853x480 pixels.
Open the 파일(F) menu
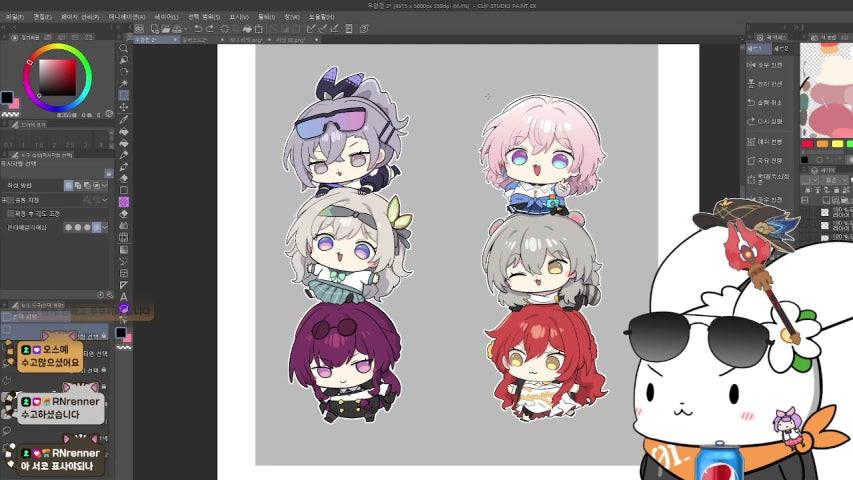[x=14, y=17]
